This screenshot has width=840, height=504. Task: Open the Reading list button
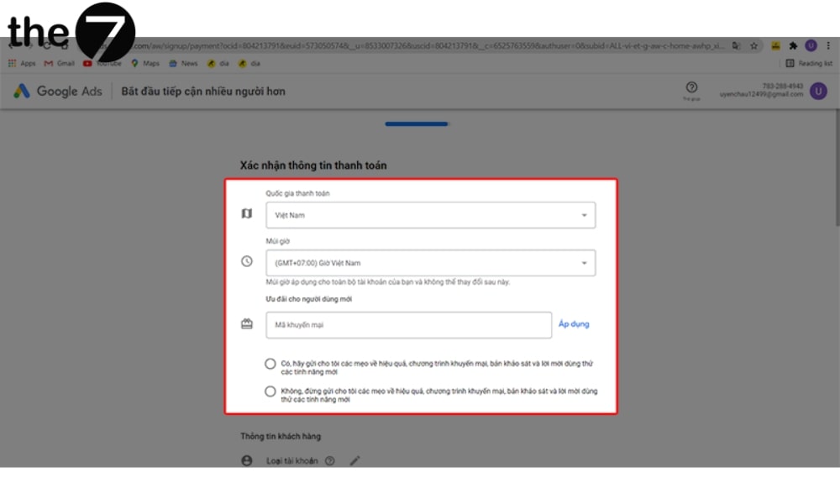coord(809,63)
